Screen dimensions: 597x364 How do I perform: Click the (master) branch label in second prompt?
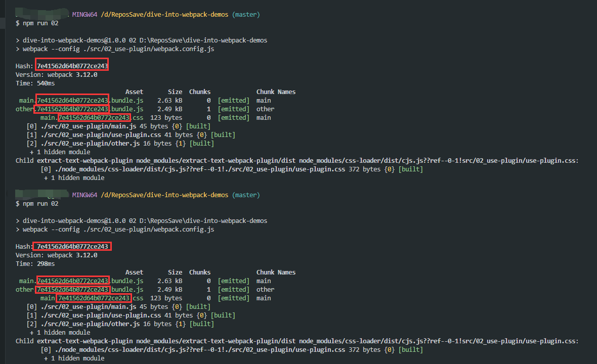pyautogui.click(x=246, y=195)
